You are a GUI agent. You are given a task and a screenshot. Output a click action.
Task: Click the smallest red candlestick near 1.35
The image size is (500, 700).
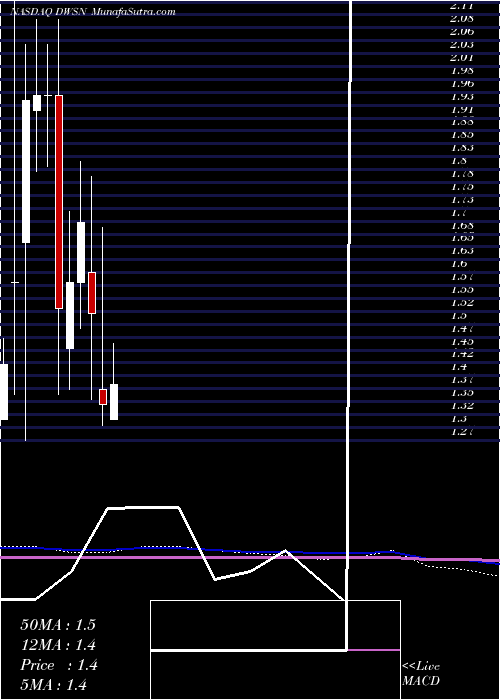click(x=103, y=397)
